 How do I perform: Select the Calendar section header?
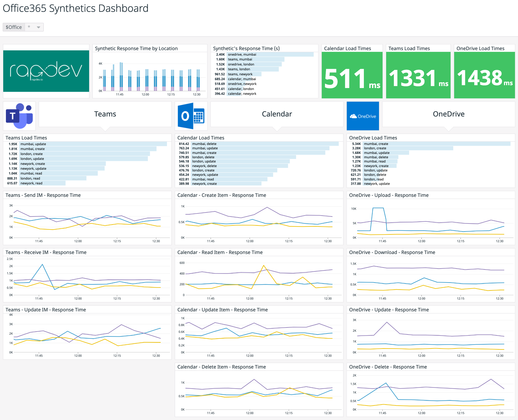(277, 114)
